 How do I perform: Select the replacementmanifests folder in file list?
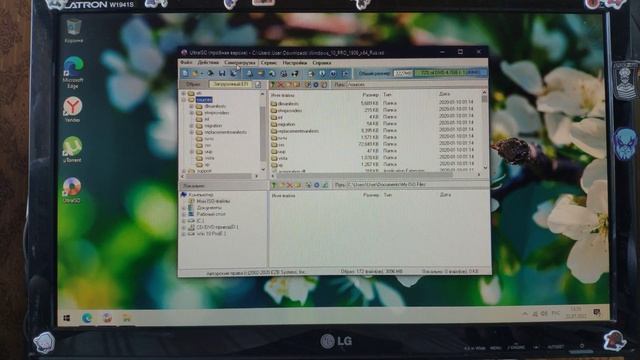pos(295,131)
